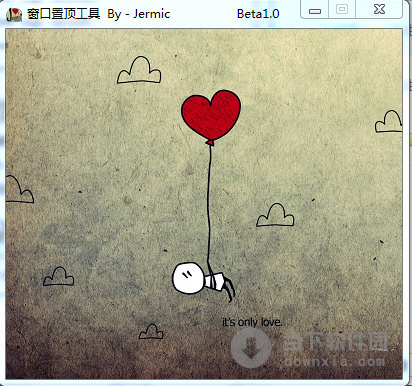Click the app icon in the title bar
This screenshot has width=412, height=386.
14,14
